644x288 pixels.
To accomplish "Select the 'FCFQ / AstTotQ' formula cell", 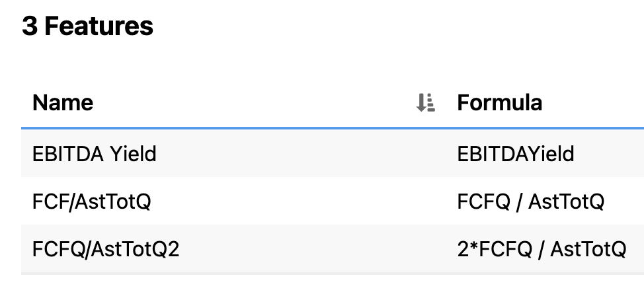I will click(531, 201).
